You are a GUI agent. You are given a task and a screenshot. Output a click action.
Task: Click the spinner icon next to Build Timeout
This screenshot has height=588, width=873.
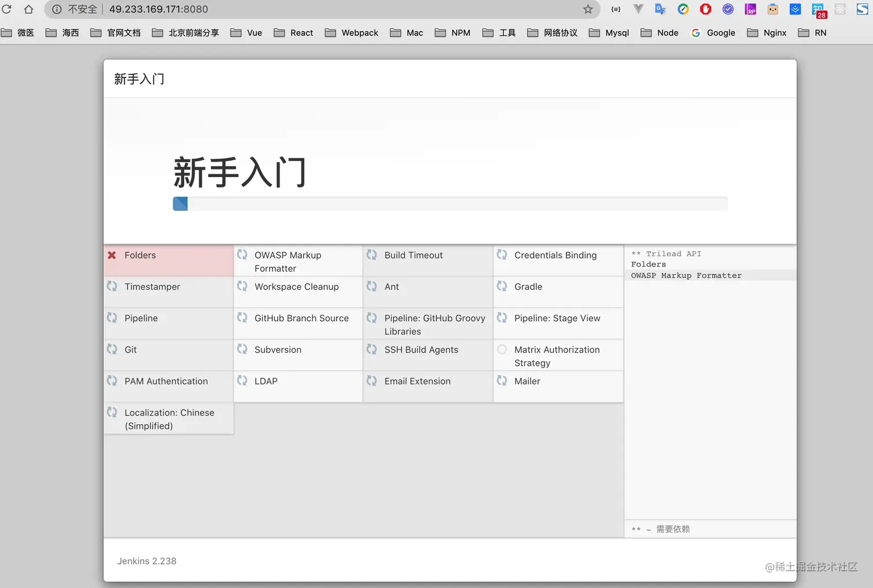point(372,254)
